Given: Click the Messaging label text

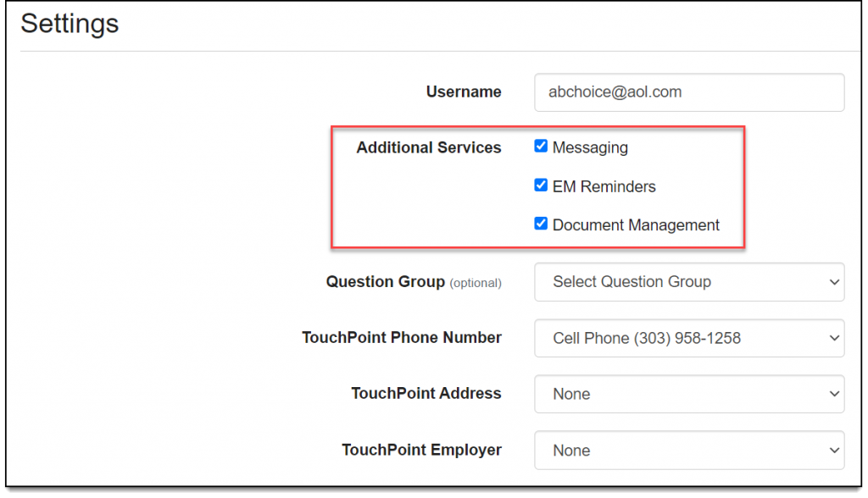Looking at the screenshot, I should pos(590,147).
